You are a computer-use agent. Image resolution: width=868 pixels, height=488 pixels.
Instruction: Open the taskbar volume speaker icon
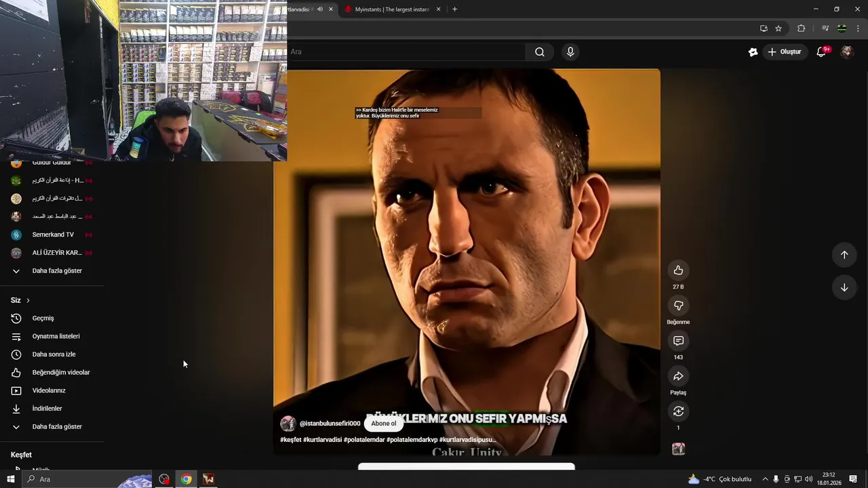pos(808,479)
